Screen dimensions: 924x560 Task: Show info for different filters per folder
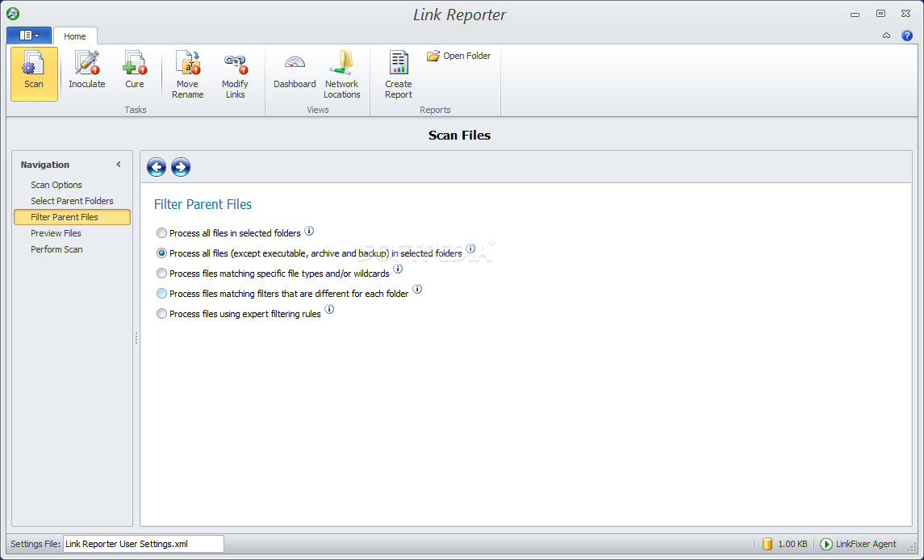click(x=417, y=289)
